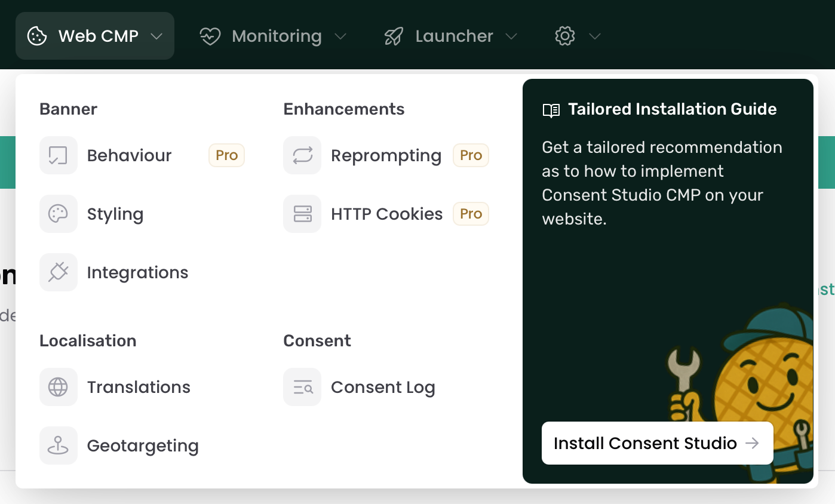Open Translations under Localisation
The width and height of the screenshot is (835, 504).
[142, 387]
